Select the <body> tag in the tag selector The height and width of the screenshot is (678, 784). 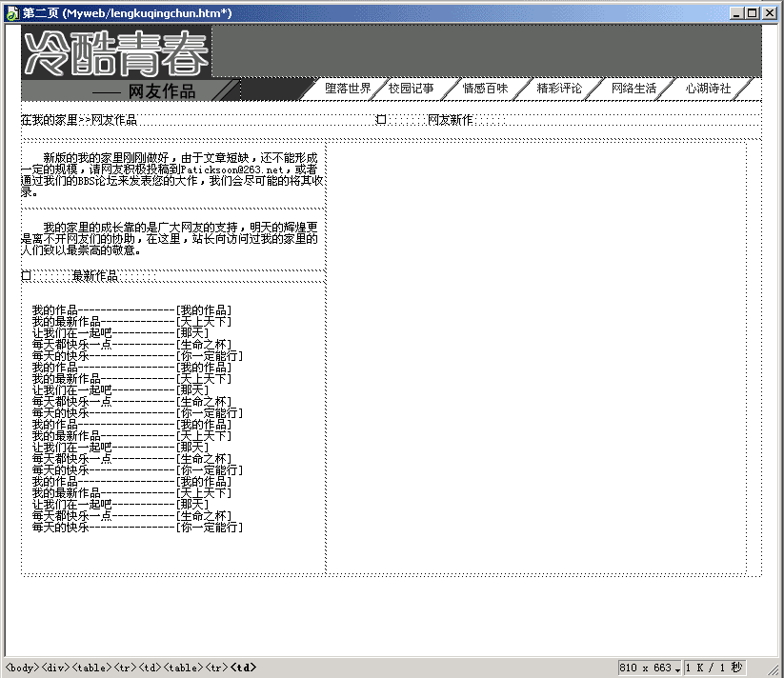click(21, 668)
